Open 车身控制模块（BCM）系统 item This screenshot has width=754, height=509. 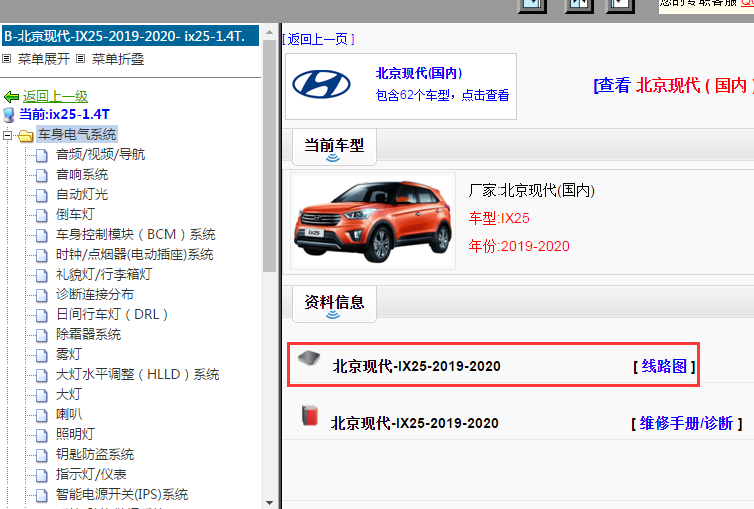[136, 234]
